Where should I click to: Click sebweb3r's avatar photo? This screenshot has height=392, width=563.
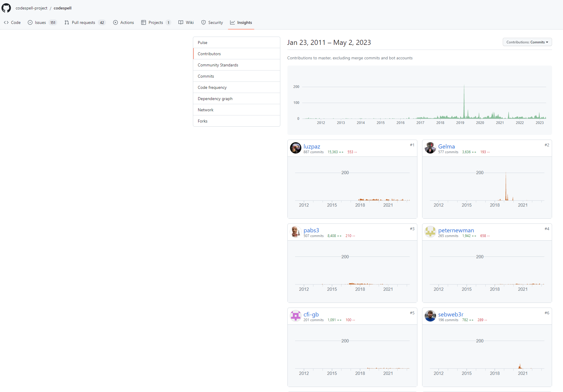pyautogui.click(x=430, y=316)
